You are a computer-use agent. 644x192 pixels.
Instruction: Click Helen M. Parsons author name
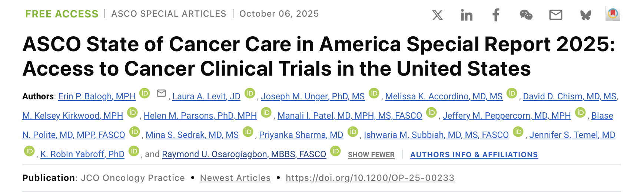point(200,116)
